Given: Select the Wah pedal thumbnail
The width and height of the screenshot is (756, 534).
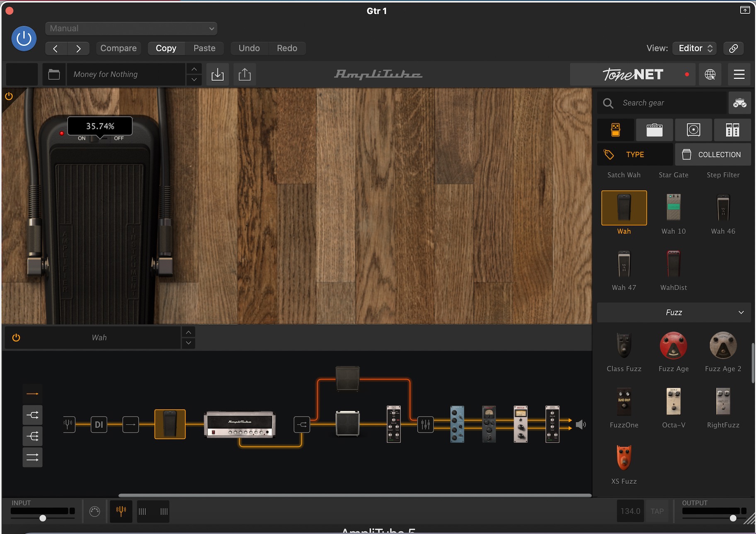Looking at the screenshot, I should [x=624, y=208].
